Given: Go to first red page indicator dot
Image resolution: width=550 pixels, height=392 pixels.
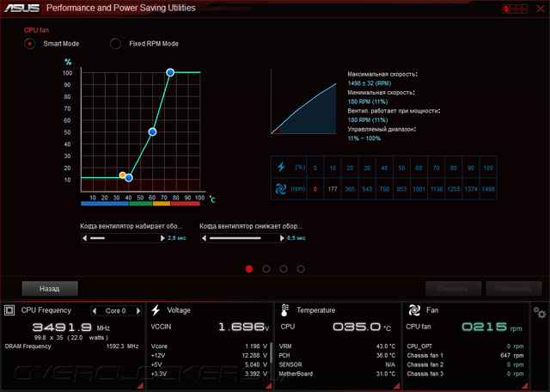Looking at the screenshot, I should (249, 269).
